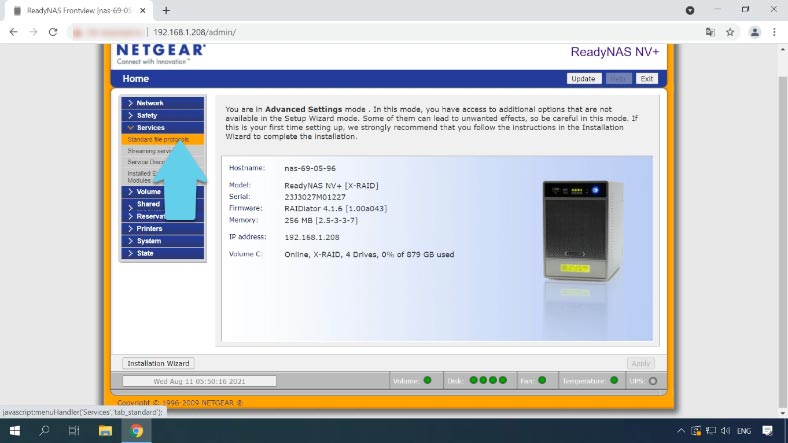This screenshot has width=788, height=443.
Task: Click the Home page heading
Action: [136, 79]
